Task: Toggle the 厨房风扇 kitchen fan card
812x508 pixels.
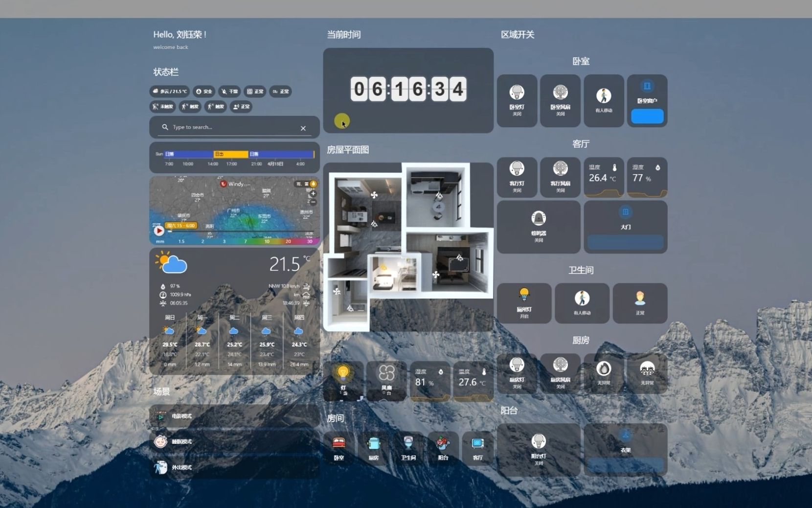Action: click(x=560, y=374)
